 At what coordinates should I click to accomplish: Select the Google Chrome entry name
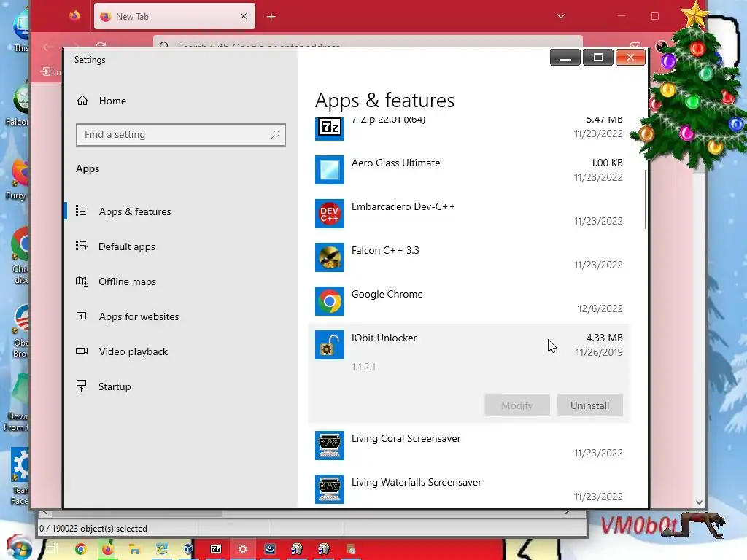pyautogui.click(x=387, y=295)
